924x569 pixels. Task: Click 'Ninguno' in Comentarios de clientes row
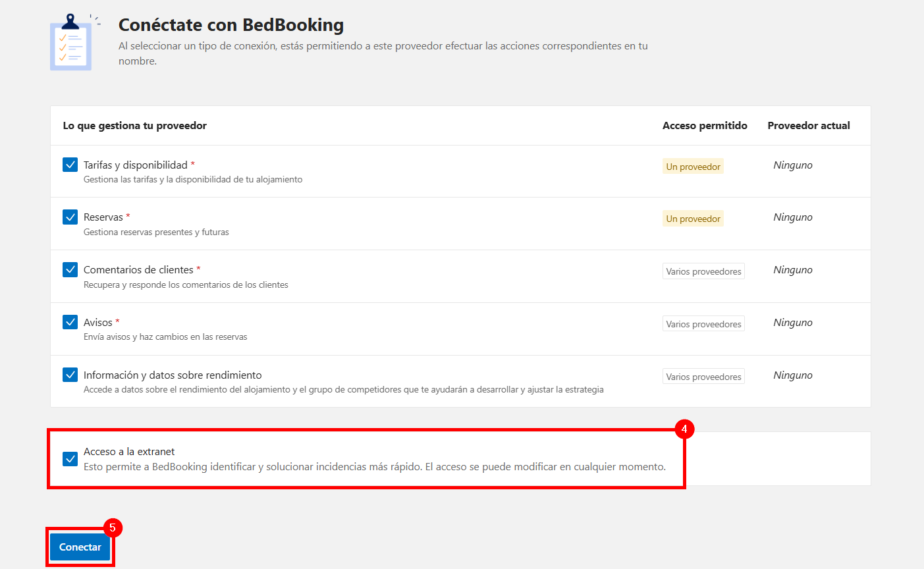click(793, 270)
